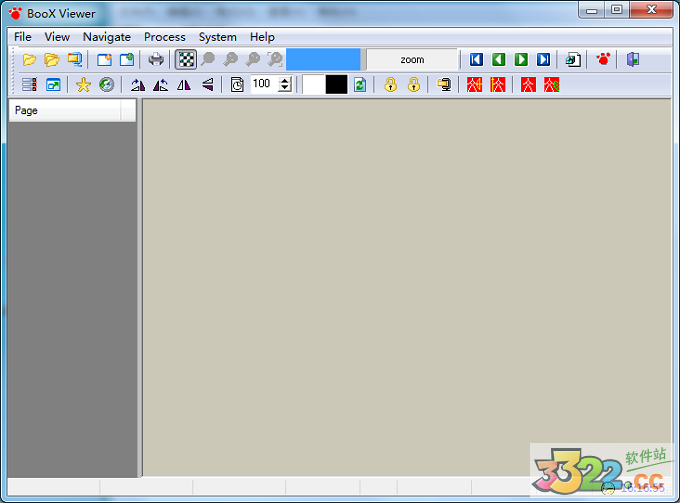The width and height of the screenshot is (680, 503).
Task: Click the side-by-side mirrored triangles icon
Action: click(184, 85)
